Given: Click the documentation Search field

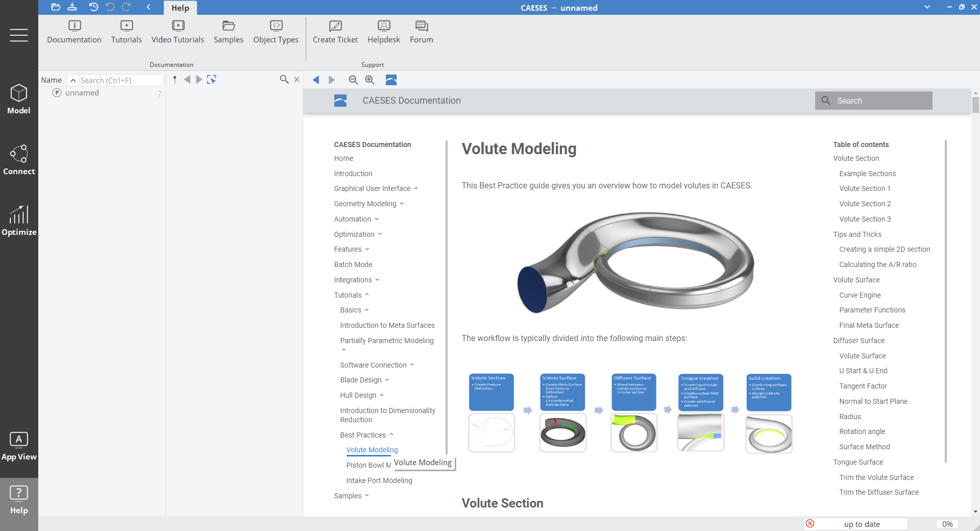Looking at the screenshot, I should (x=874, y=101).
